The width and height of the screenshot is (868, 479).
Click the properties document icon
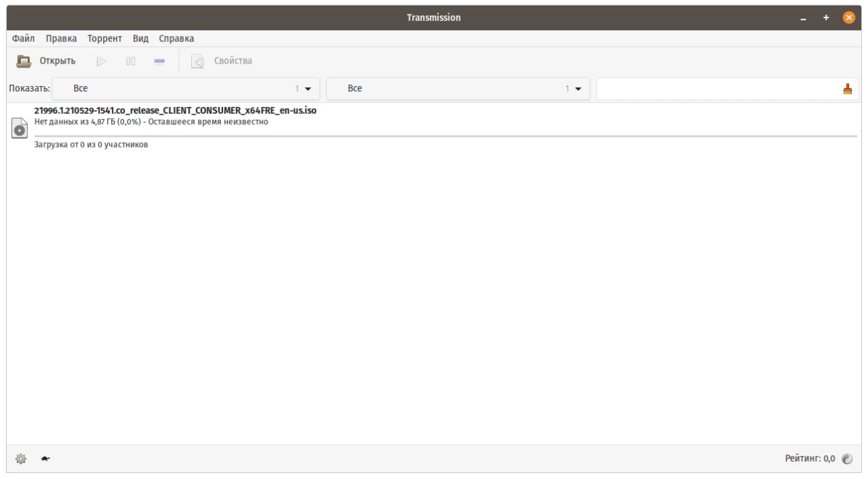click(x=198, y=61)
